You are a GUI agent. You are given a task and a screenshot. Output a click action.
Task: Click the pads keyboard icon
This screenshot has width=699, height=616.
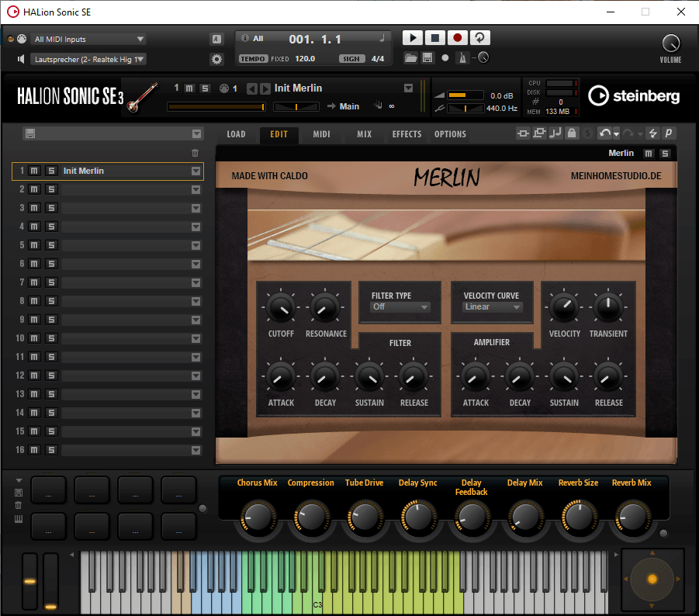19,518
